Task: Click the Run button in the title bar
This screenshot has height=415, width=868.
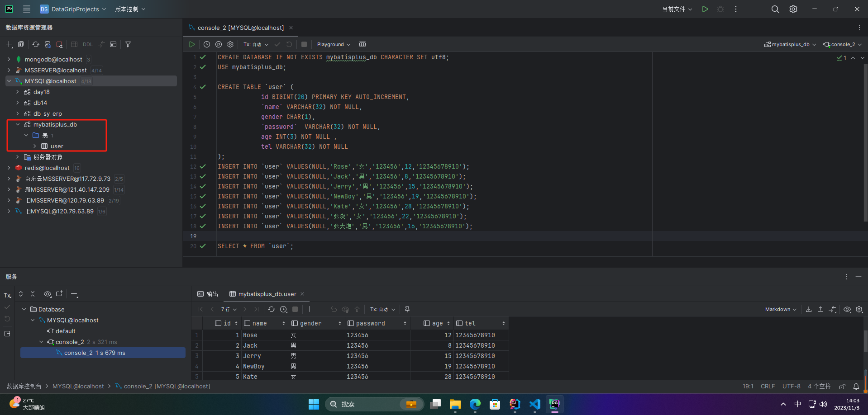Action: pyautogui.click(x=705, y=9)
